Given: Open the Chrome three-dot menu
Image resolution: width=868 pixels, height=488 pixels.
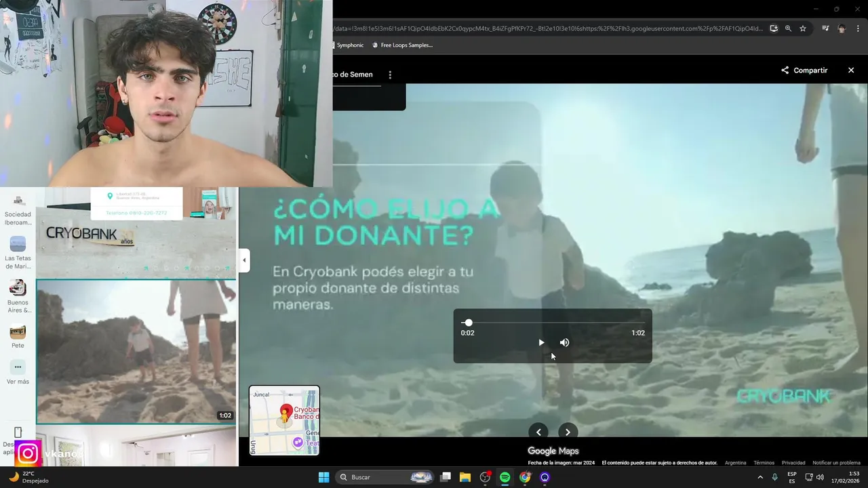Looking at the screenshot, I should click(x=859, y=28).
